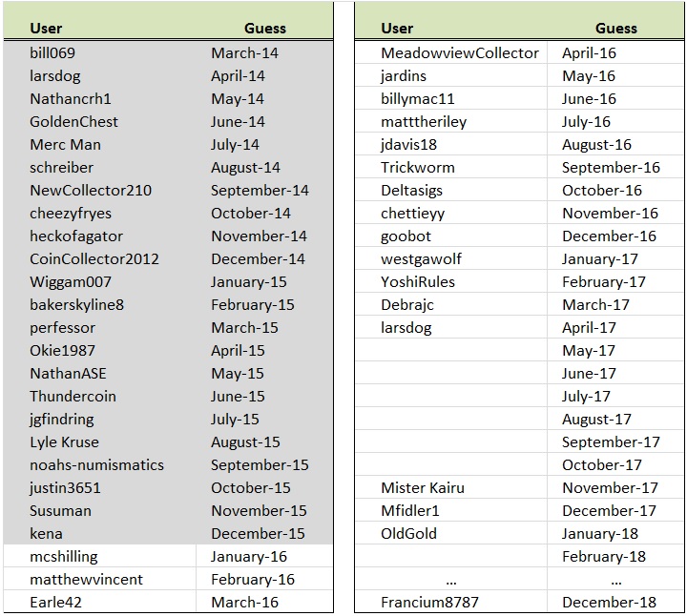
Task: Click the right table Guess header
Action: [615, 28]
